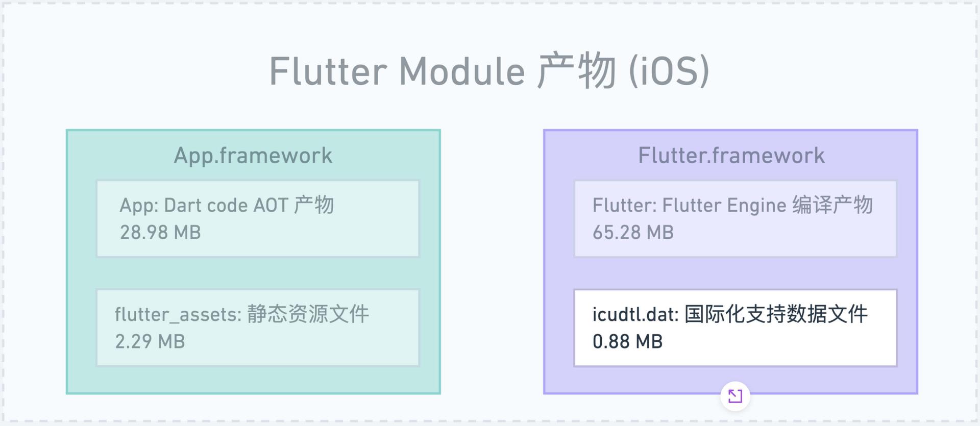Select the 'flutter_assets: 静态资源文件' text
The image size is (980, 426).
[x=241, y=314]
